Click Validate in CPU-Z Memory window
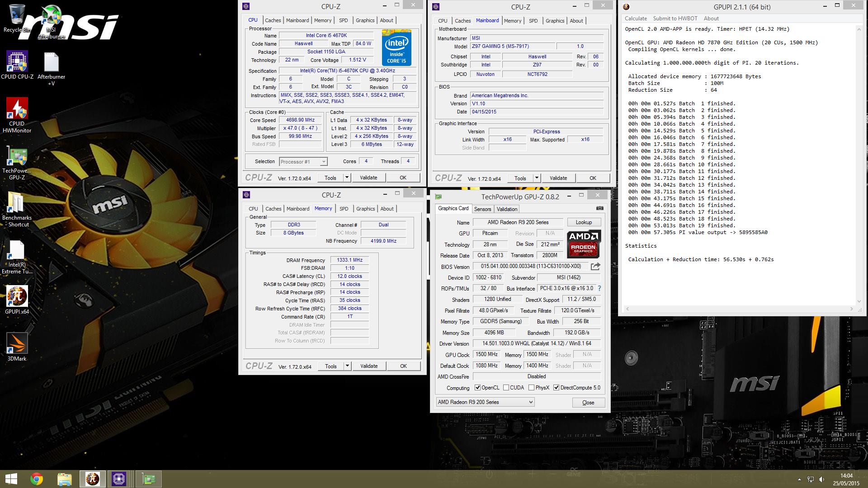Viewport: 868px width, 488px height. [369, 366]
